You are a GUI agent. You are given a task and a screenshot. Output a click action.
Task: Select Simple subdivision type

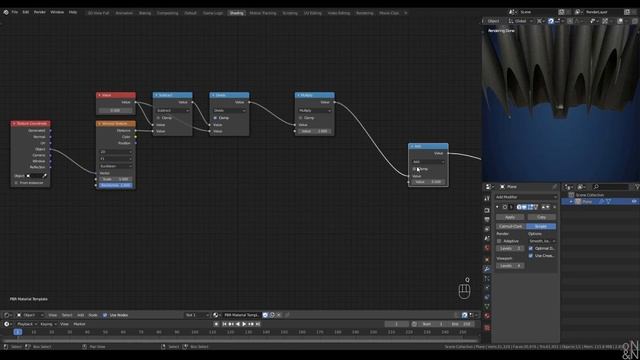click(541, 226)
